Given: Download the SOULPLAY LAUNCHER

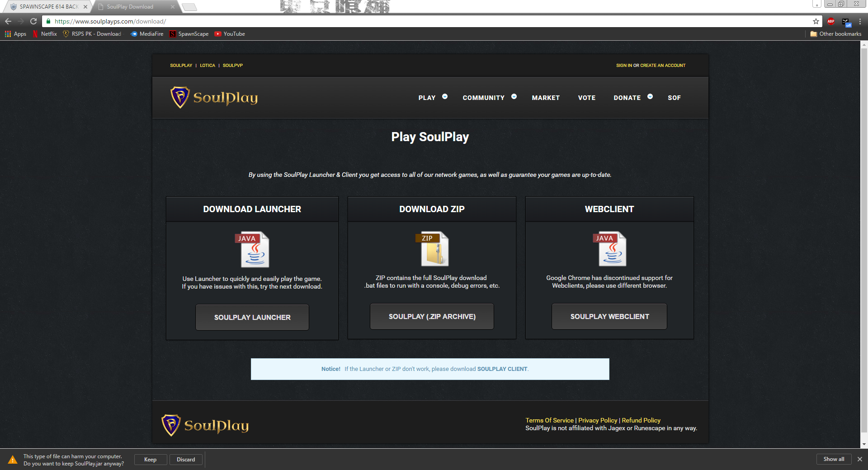Looking at the screenshot, I should (252, 317).
